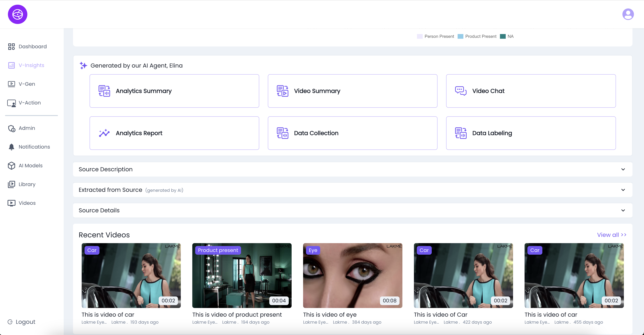Click the Data Labeling card icon

click(x=461, y=133)
